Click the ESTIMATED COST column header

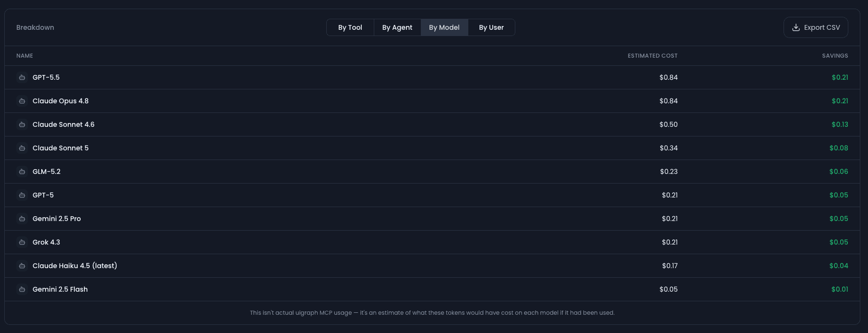[x=653, y=56]
